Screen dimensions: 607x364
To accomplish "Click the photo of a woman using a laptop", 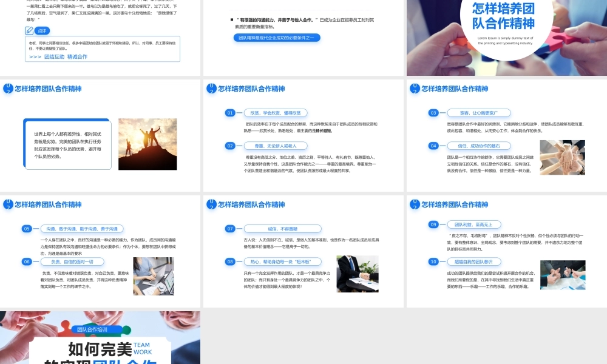I will (x=154, y=276).
